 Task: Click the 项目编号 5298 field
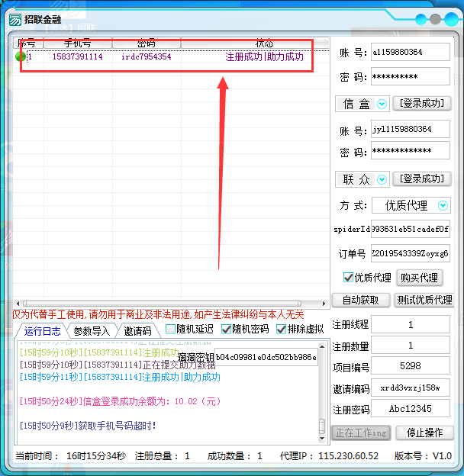click(x=411, y=366)
